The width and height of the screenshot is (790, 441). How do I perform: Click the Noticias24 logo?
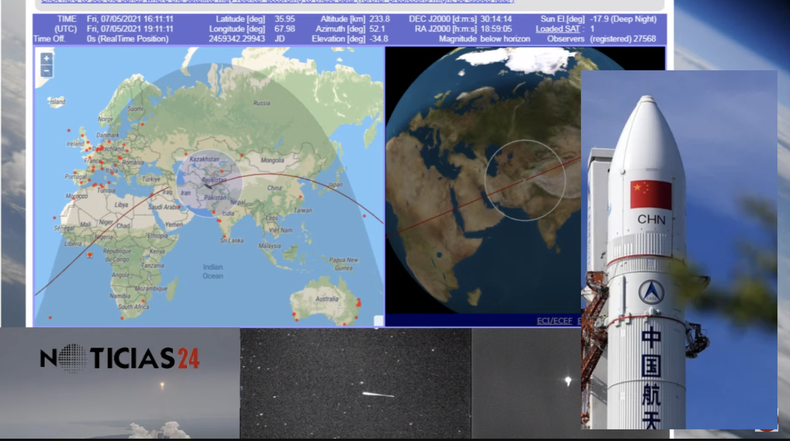click(119, 358)
